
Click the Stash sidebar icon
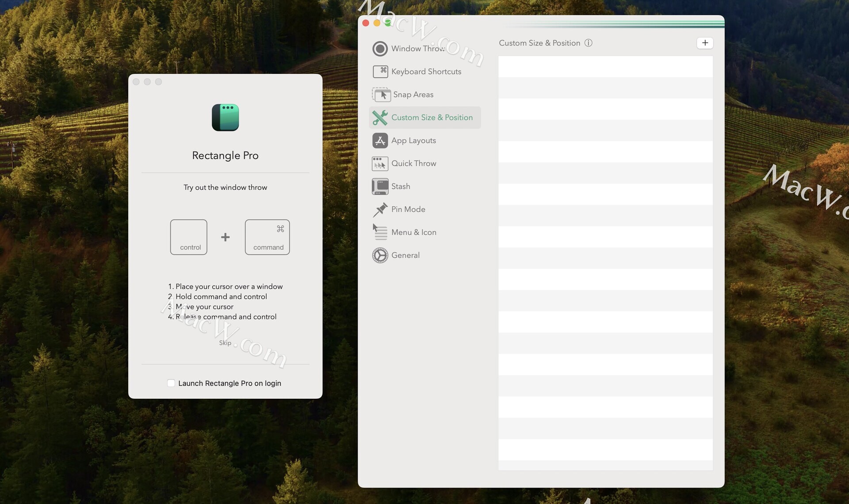380,187
